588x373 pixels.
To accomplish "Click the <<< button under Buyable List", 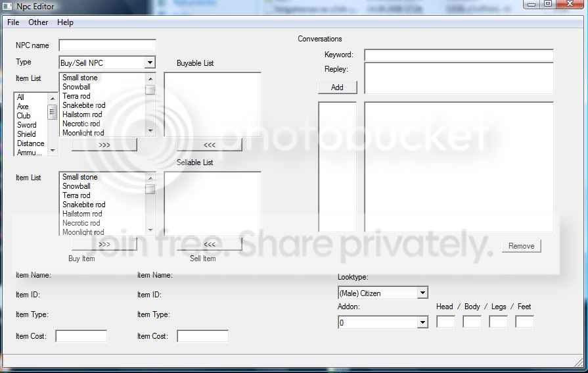I will coord(210,145).
